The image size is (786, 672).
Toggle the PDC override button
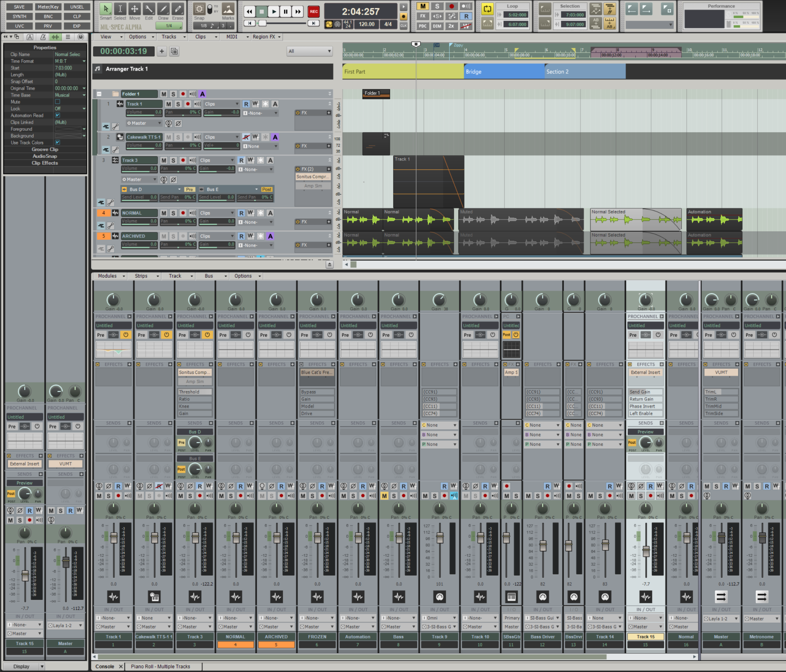point(423,26)
